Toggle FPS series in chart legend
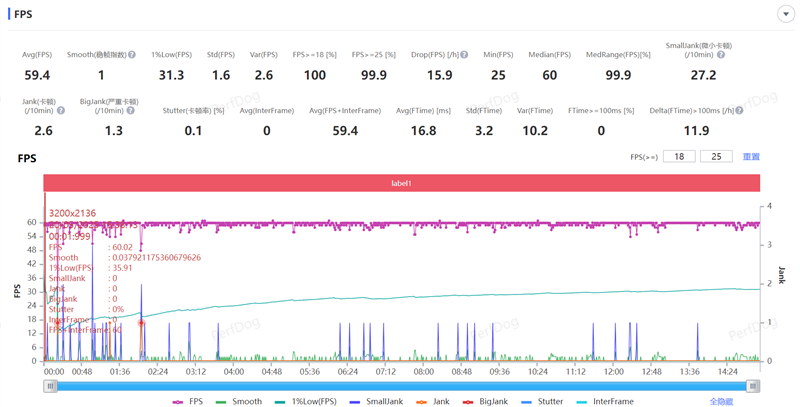The width and height of the screenshot is (800, 407). coord(190,401)
